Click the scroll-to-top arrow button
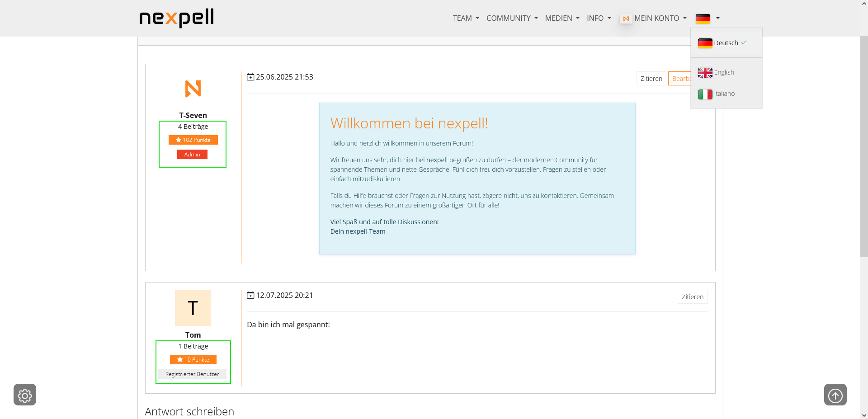 (x=835, y=395)
